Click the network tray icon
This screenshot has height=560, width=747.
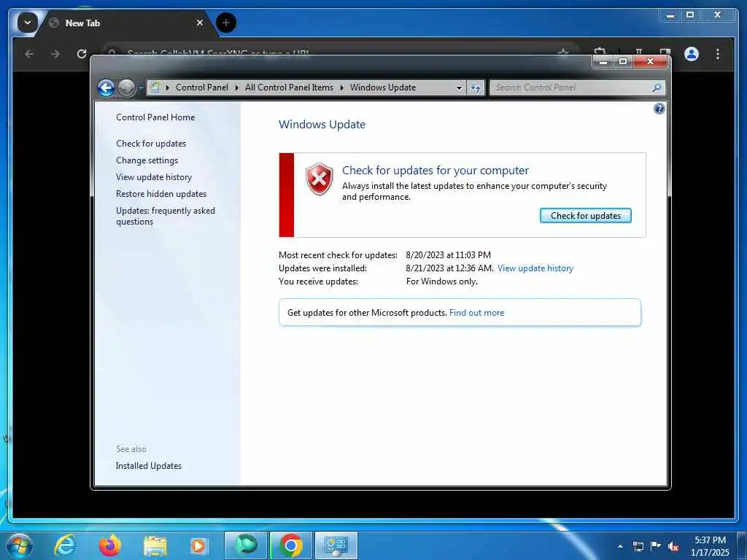click(x=638, y=546)
